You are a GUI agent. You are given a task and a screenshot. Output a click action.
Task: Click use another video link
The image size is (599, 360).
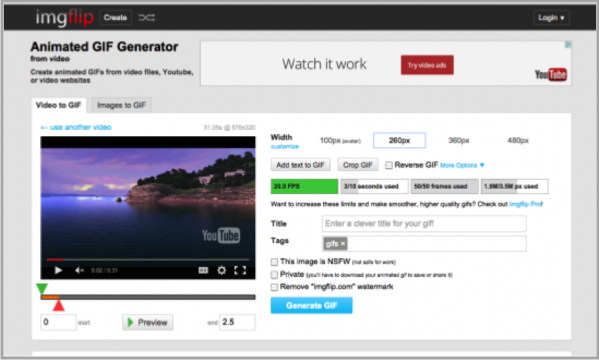click(x=76, y=127)
